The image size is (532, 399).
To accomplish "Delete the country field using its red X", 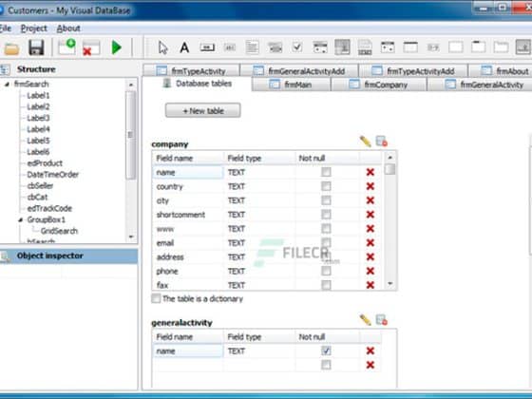I will (x=370, y=186).
